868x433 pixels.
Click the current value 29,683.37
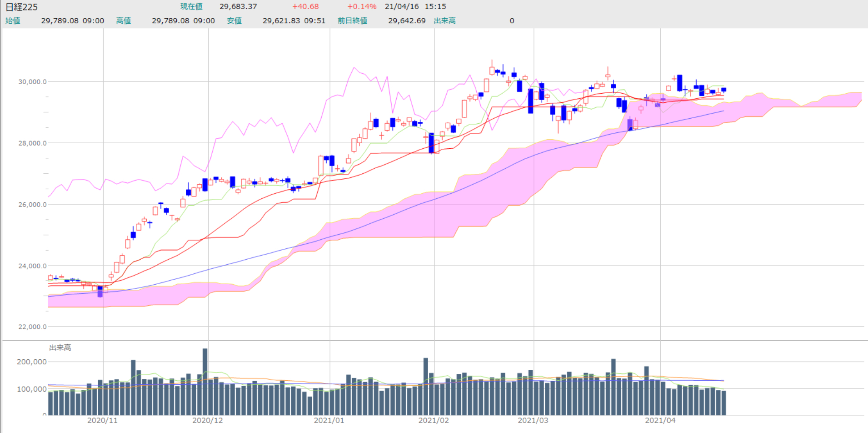238,6
